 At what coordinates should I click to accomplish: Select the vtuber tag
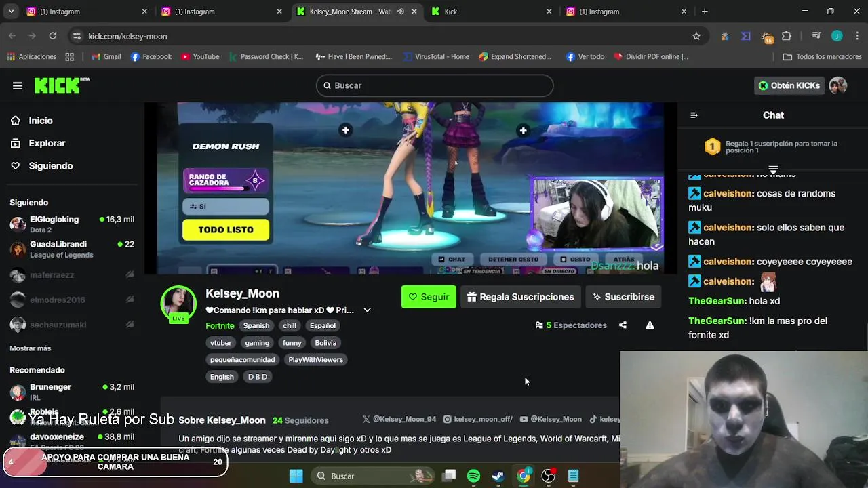pyautogui.click(x=220, y=343)
